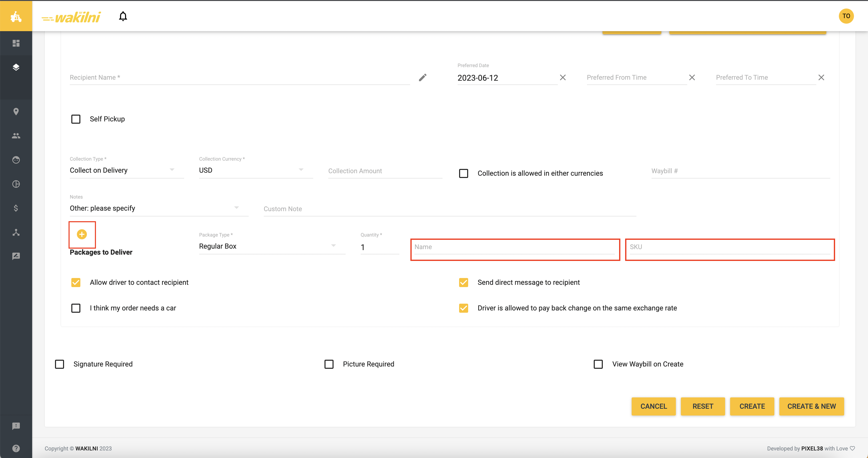Add a package with the plus icon
This screenshot has height=458, width=868.
[x=82, y=234]
